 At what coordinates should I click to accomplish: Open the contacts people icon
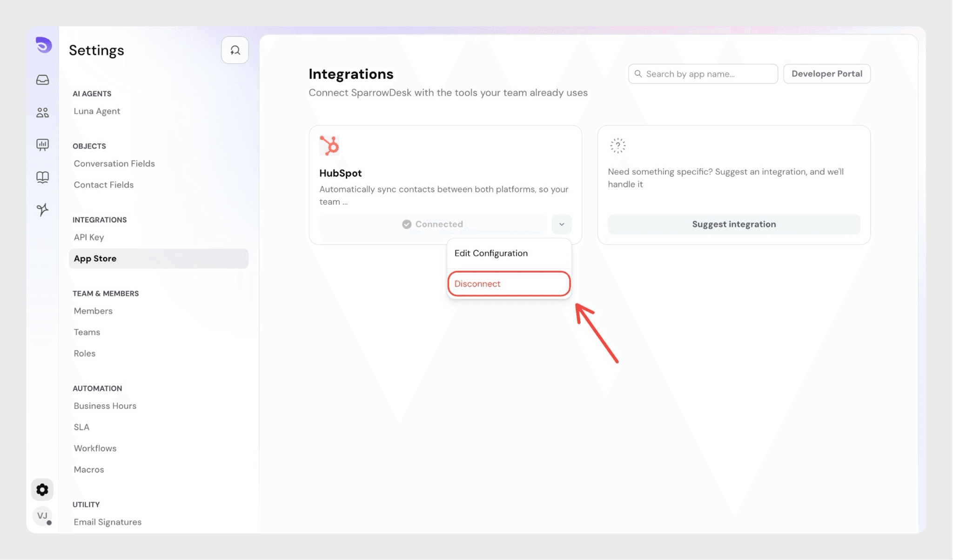[x=42, y=113]
